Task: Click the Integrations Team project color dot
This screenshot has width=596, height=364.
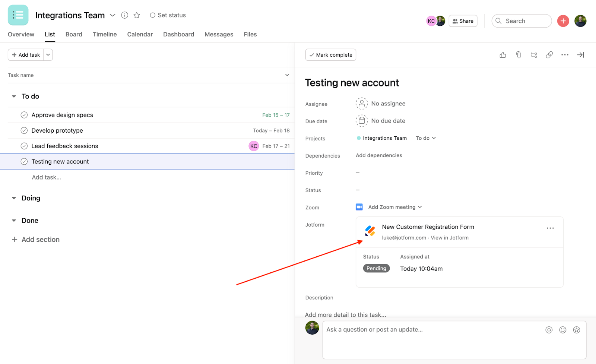Action: (359, 138)
